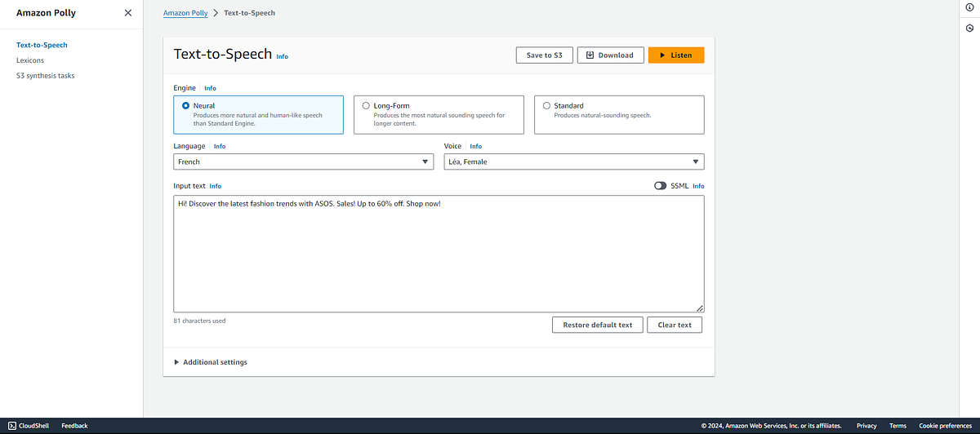This screenshot has width=980, height=434.
Task: Open S3 synthesis tasks in the sidebar
Action: click(46, 76)
